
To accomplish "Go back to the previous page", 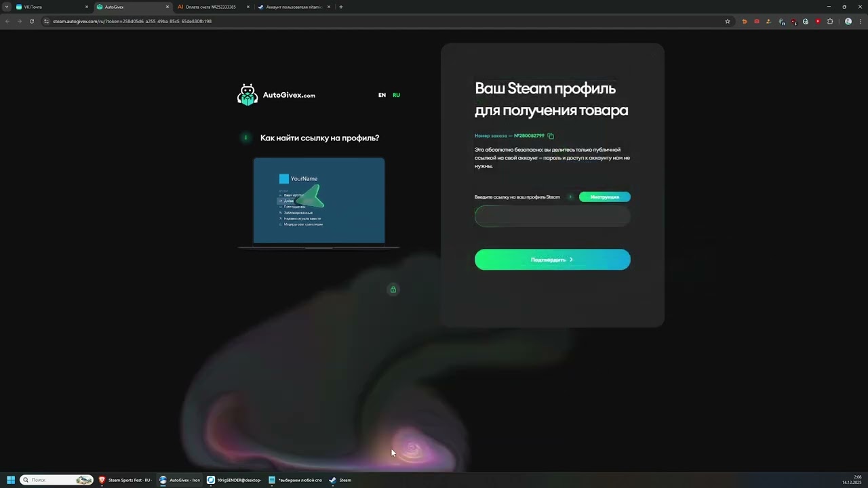I will pyautogui.click(x=7, y=21).
